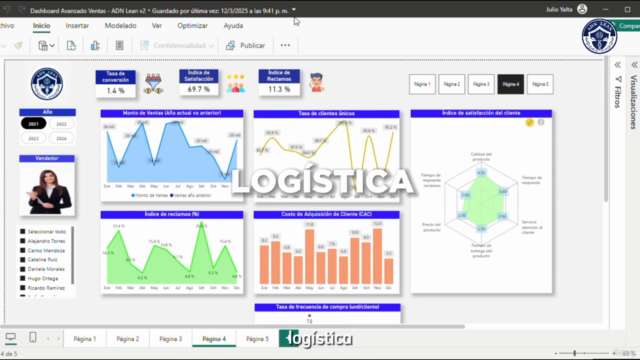Viewport: 640px width, 360px height.
Task: Click the canvas vertical scrollbar
Action: pos(606,131)
